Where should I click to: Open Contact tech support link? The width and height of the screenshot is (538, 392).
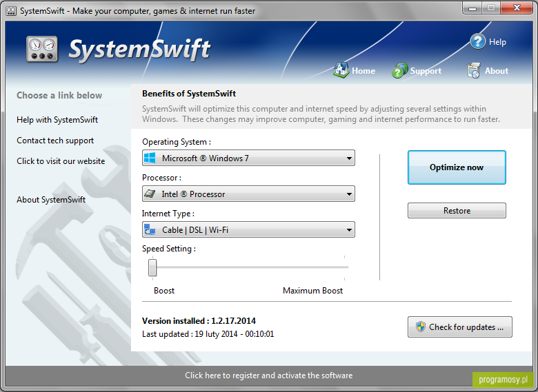click(x=55, y=141)
